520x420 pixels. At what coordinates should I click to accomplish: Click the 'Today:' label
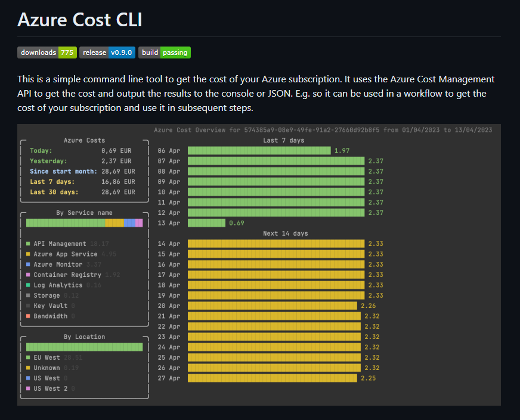[x=41, y=150]
